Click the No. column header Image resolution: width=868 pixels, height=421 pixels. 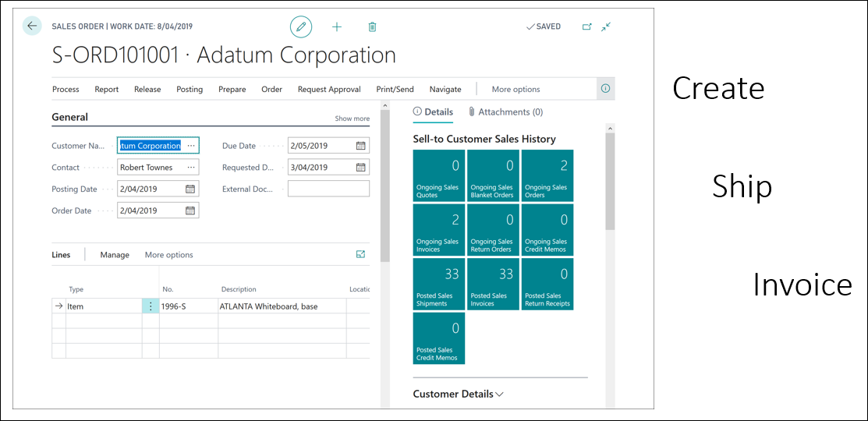coord(168,289)
